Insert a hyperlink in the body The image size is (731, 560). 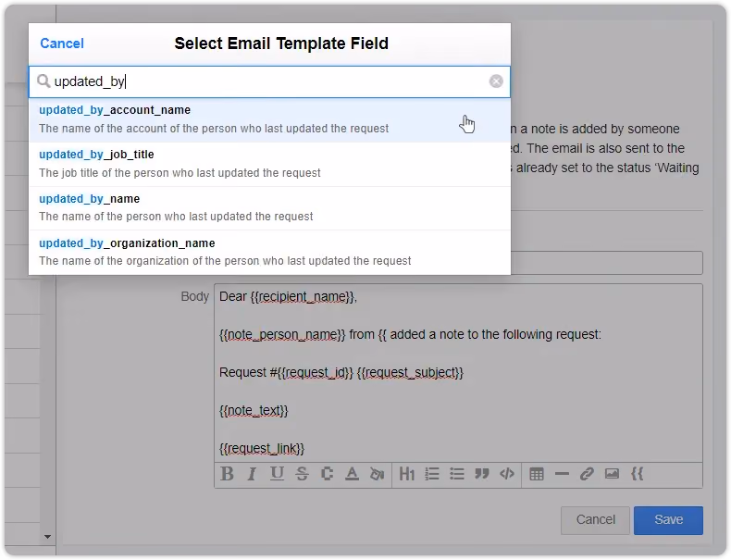(x=587, y=474)
